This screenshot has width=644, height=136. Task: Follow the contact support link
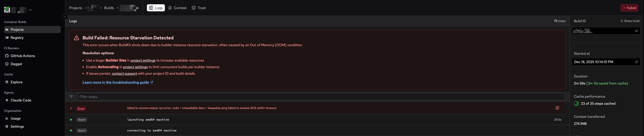[x=124, y=73]
